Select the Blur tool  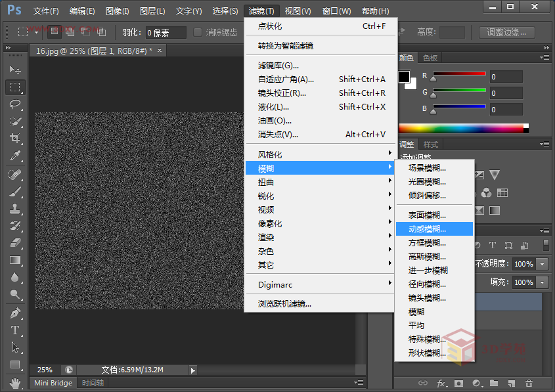[x=15, y=277]
